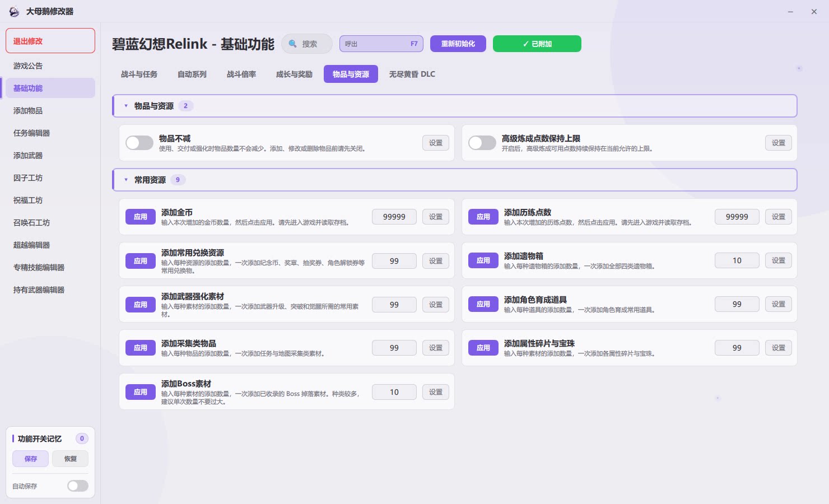Click the 添加武器强化素材 quantity field

click(394, 305)
